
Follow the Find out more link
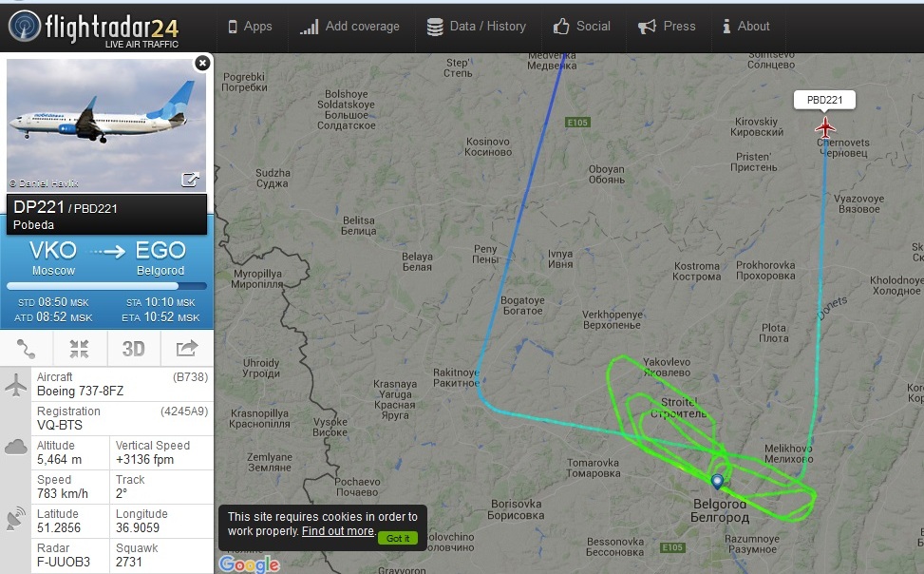tap(338, 531)
